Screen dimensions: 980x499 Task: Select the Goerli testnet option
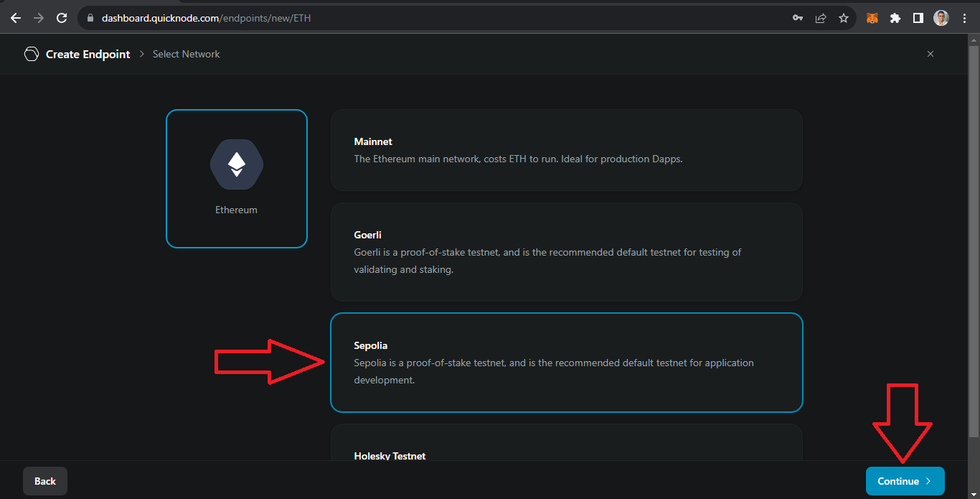point(566,251)
